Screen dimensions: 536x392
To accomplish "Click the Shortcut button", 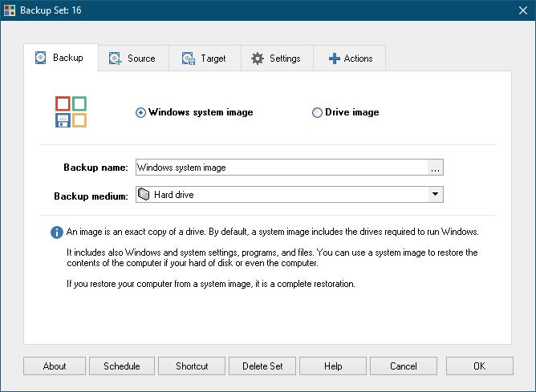I will (x=192, y=366).
